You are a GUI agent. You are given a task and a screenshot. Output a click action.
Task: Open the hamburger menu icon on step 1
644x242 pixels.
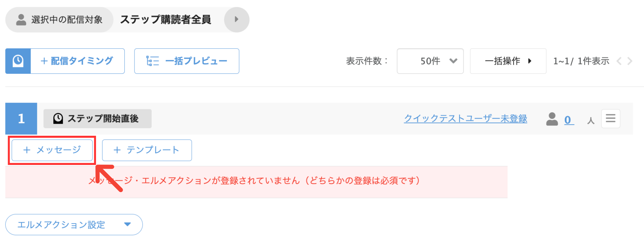pyautogui.click(x=610, y=119)
